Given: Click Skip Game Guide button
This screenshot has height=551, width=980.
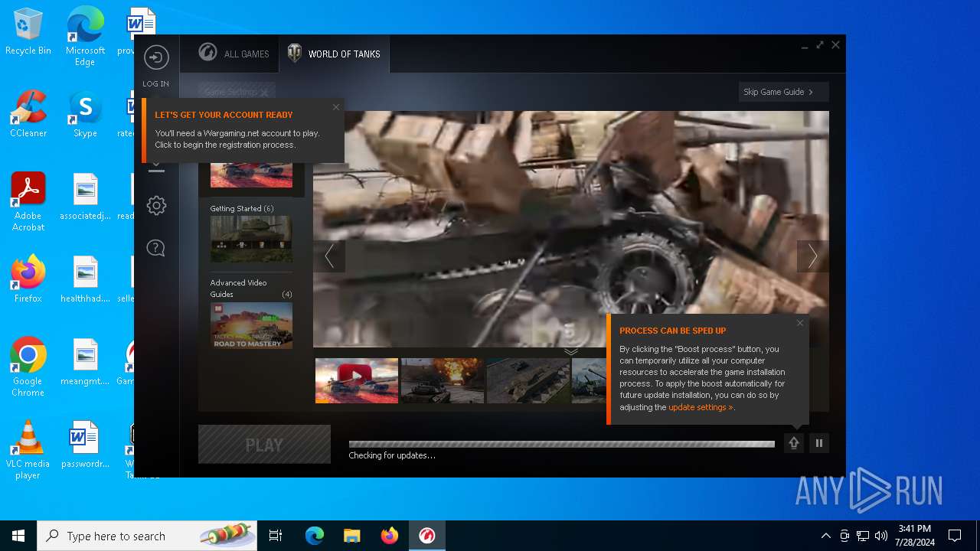Looking at the screenshot, I should click(783, 92).
